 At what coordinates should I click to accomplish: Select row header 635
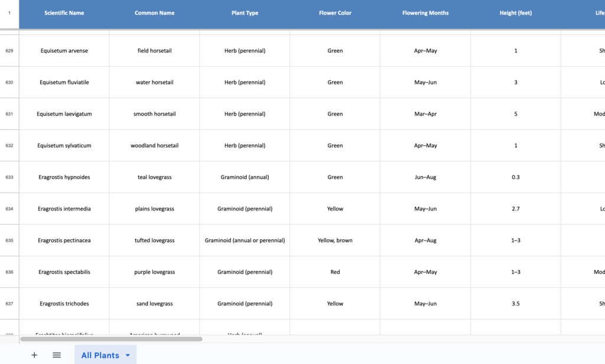[9, 240]
